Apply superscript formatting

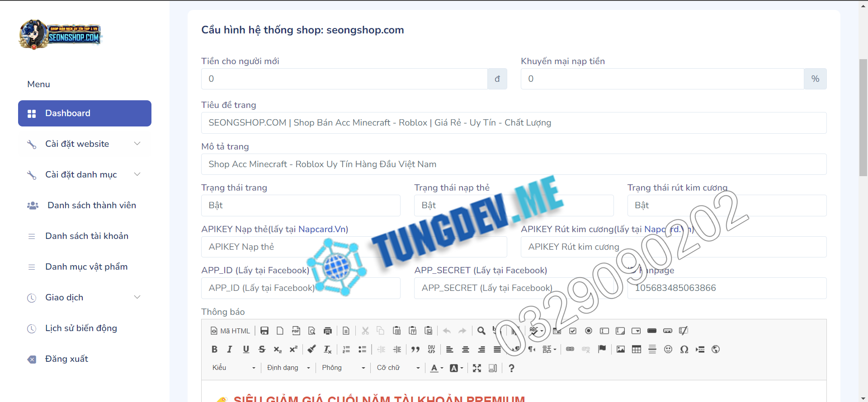tap(293, 349)
